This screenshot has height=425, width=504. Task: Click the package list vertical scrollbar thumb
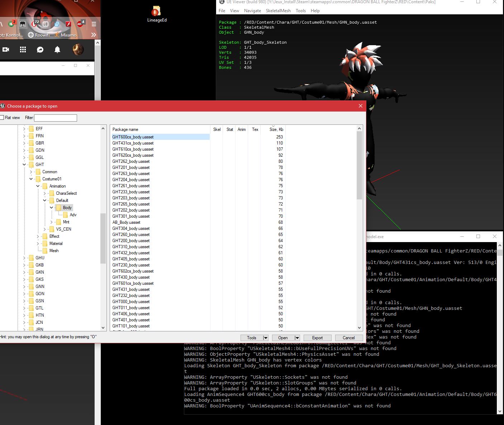(x=359, y=165)
